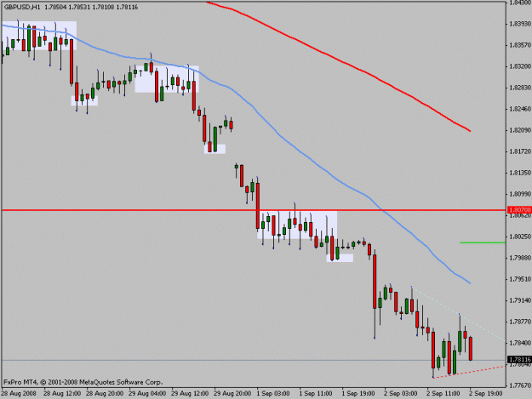Click the 28 Aug 20:00 time label
Viewport: 532px width, 399px height.
(x=105, y=394)
